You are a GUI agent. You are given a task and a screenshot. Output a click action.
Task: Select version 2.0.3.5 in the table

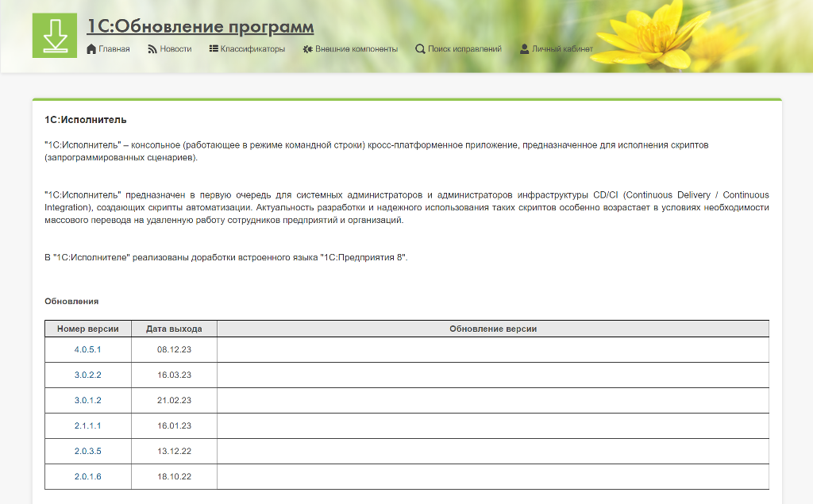pyautogui.click(x=88, y=452)
